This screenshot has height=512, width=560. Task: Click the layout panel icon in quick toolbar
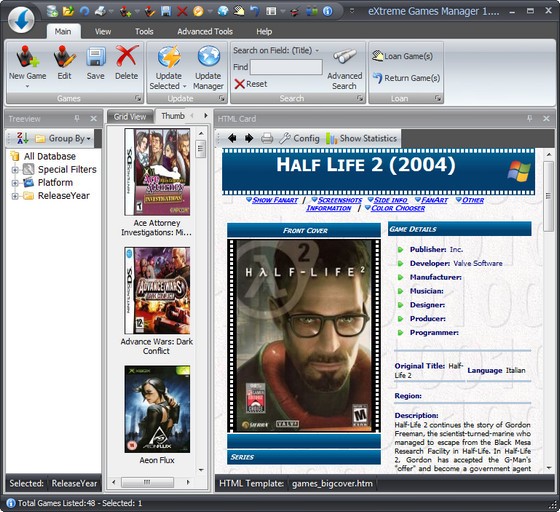click(271, 11)
